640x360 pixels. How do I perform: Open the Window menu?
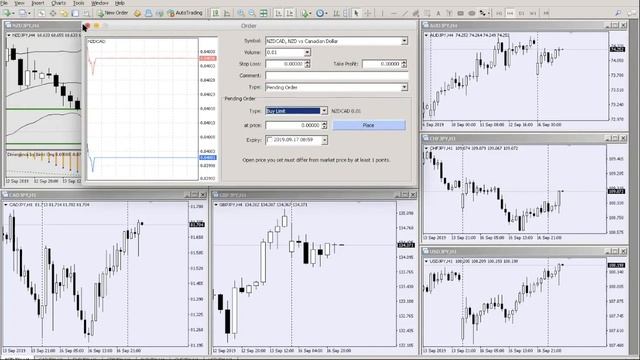(x=99, y=3)
